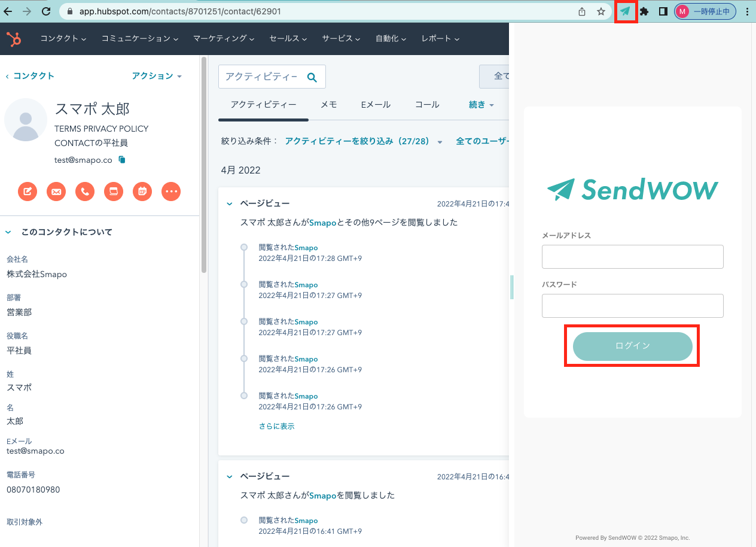Viewport: 756px width, 547px height.
Task: Click the contact avatar placeholder
Action: [x=26, y=120]
